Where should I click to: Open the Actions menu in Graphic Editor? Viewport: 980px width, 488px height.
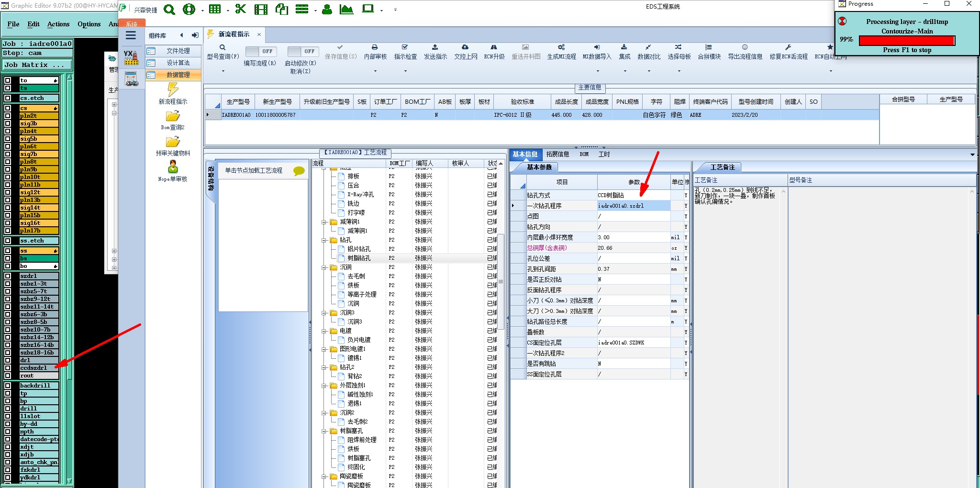(x=58, y=24)
